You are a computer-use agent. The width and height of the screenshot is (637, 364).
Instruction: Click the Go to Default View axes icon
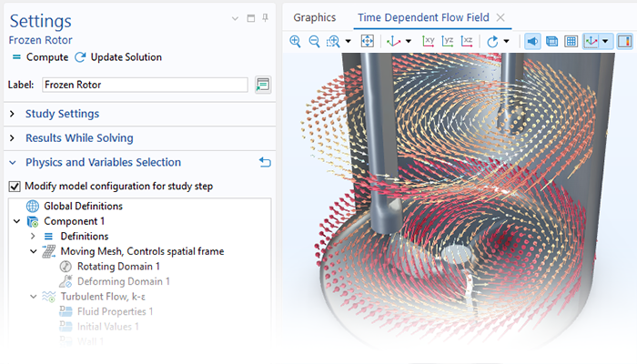pos(393,41)
